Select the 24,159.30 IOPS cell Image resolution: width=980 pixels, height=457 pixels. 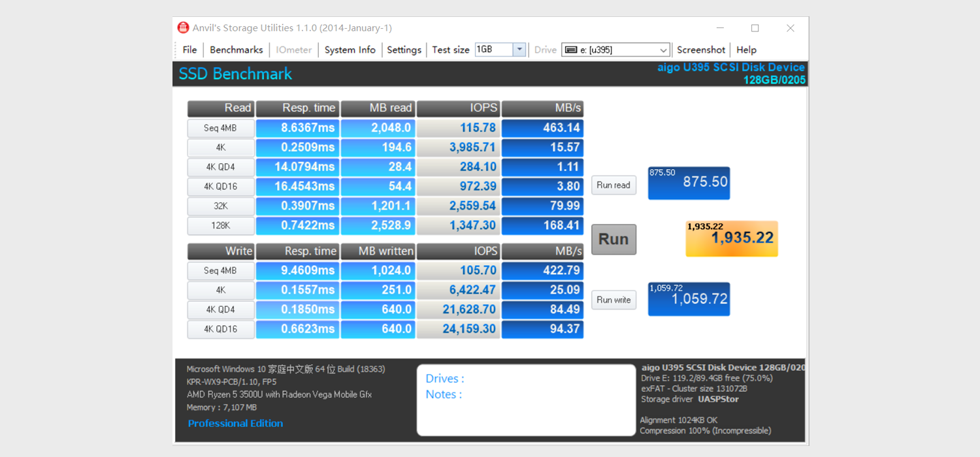pyautogui.click(x=458, y=330)
